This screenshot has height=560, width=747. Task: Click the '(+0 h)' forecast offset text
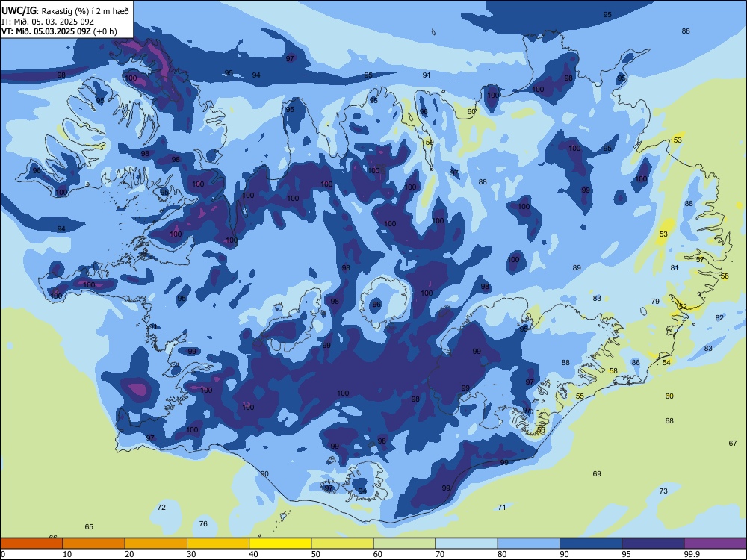tap(105, 31)
